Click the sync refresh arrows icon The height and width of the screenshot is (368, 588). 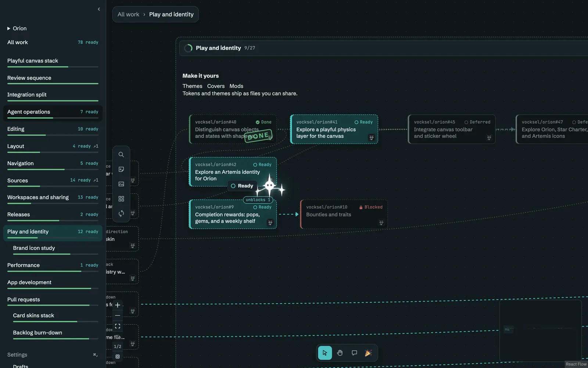coord(121,213)
